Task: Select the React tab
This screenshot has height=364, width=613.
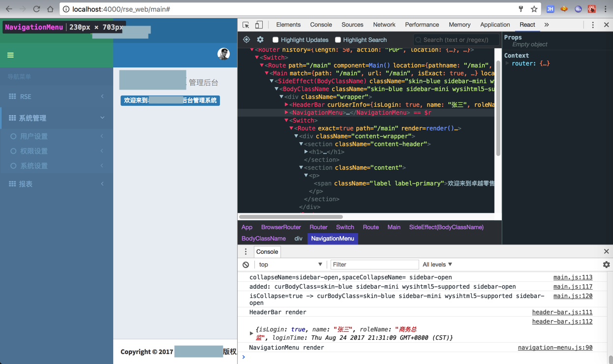Action: (527, 25)
